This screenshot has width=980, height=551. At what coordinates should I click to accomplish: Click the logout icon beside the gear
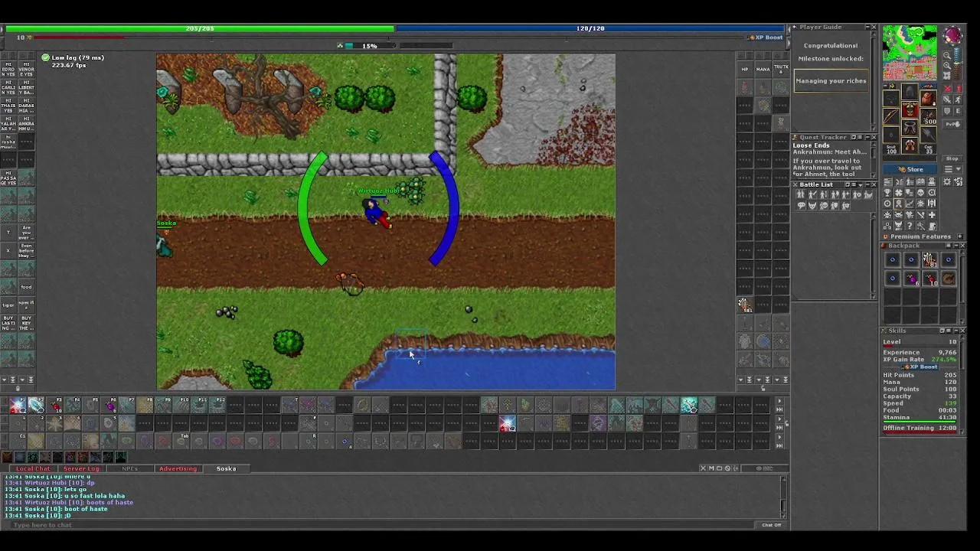958,181
